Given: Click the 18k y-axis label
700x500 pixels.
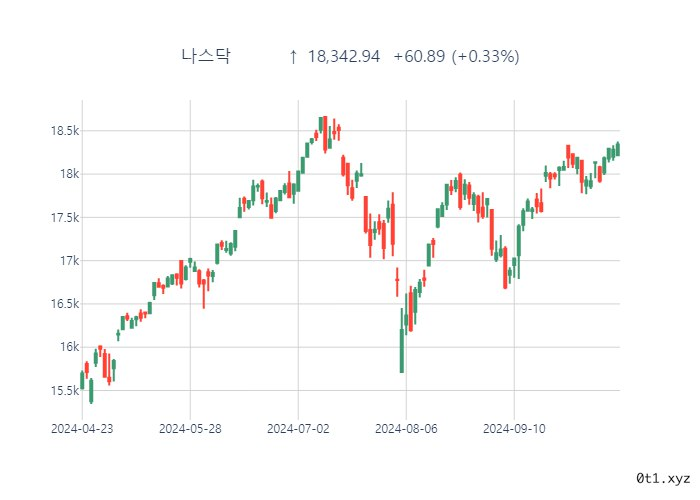Looking at the screenshot, I should (70, 174).
